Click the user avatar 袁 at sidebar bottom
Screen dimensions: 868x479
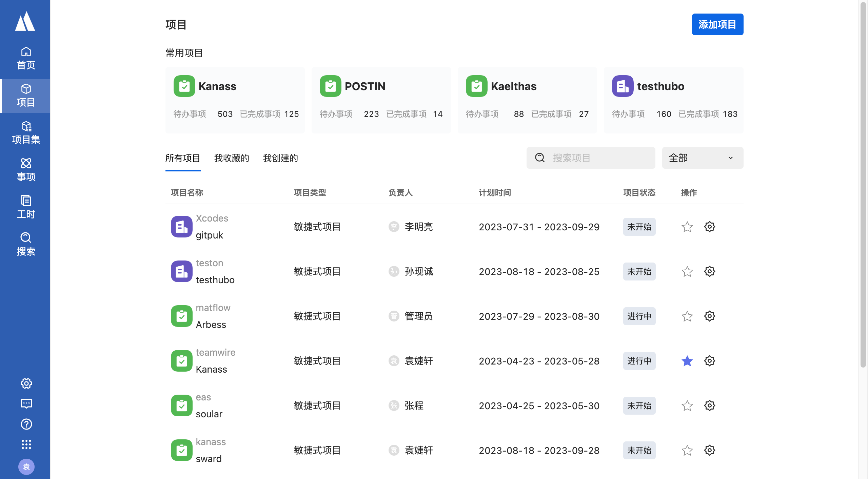pyautogui.click(x=26, y=466)
